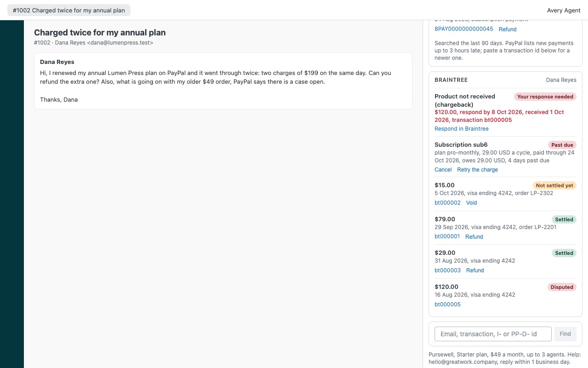This screenshot has height=368, width=588.
Task: Click the Past due status badge
Action: (x=562, y=145)
